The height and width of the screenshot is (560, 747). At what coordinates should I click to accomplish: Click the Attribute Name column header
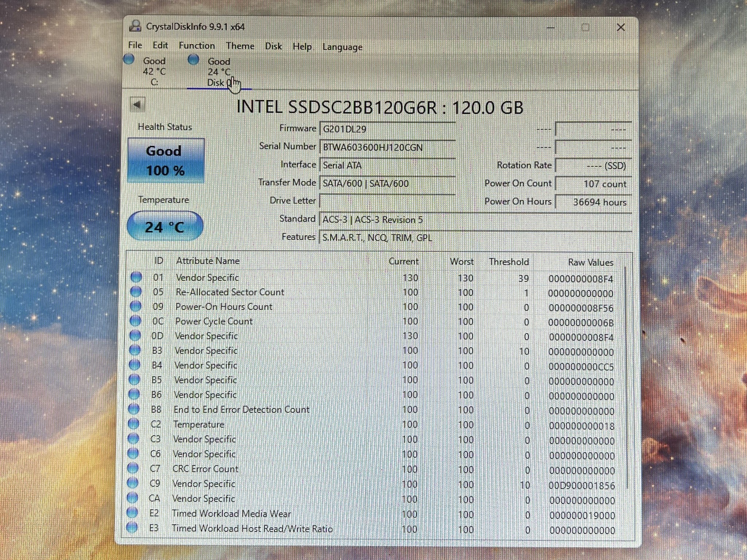[208, 261]
